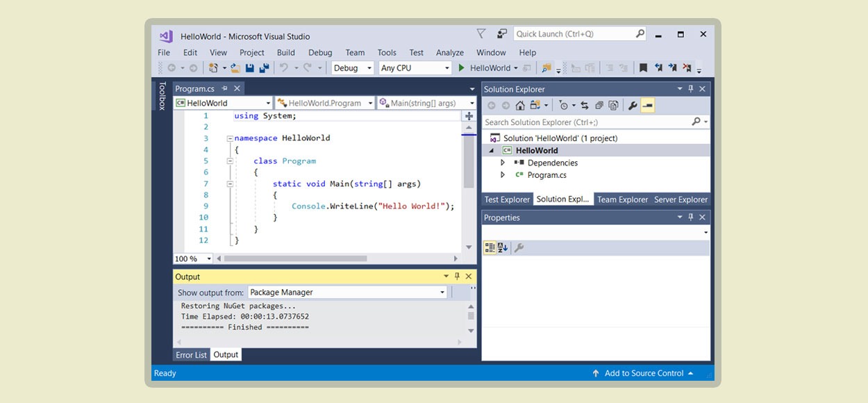
Task: Switch to the Team Explorer tab
Action: click(x=623, y=199)
